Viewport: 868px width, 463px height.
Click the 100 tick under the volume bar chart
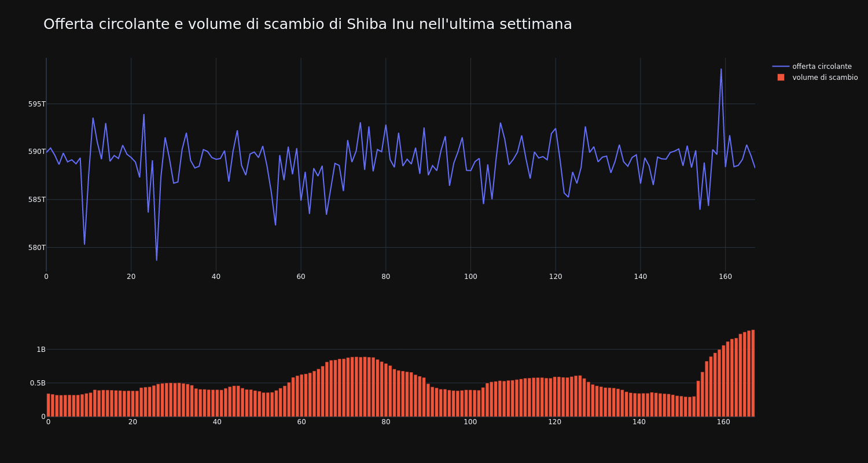click(x=470, y=422)
